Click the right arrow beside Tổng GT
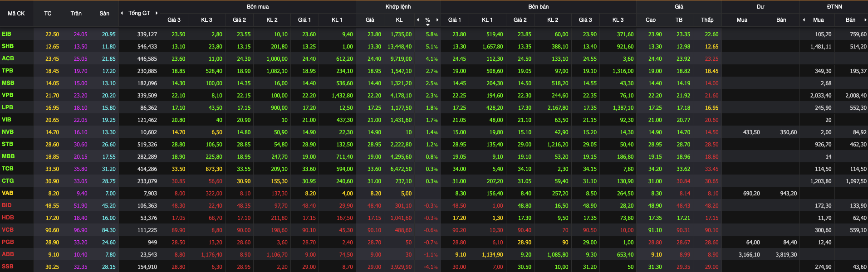868x272 pixels. [157, 13]
